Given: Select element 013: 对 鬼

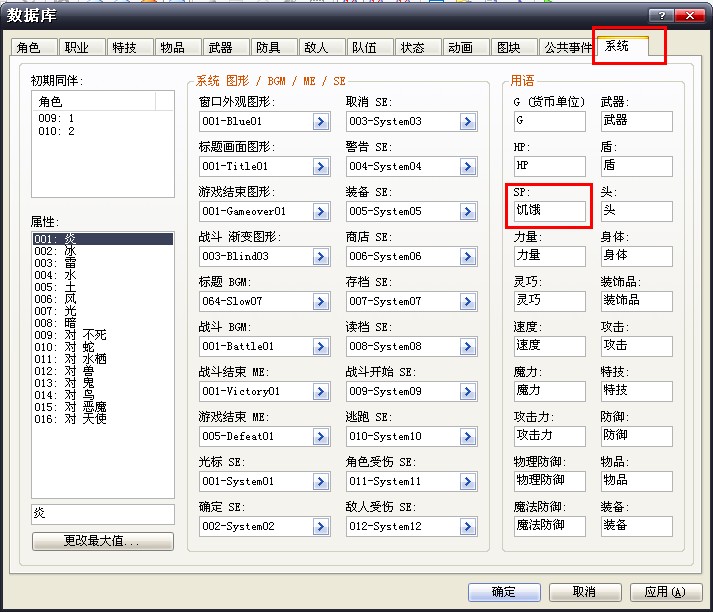Looking at the screenshot, I should pyautogui.click(x=103, y=383).
